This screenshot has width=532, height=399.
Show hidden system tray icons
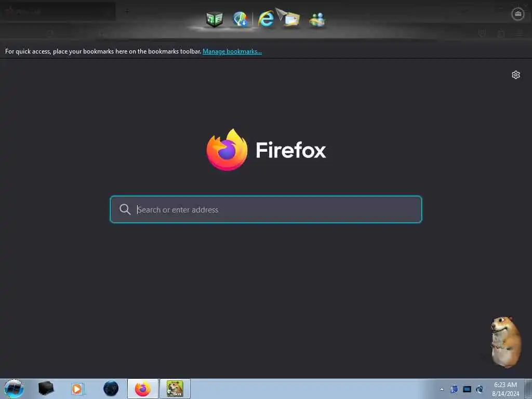[442, 389]
